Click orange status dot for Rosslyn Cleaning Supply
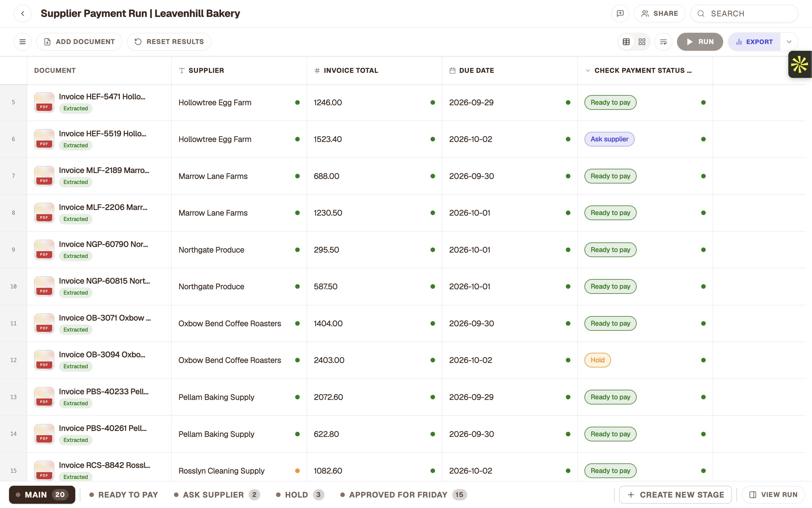Image resolution: width=812 pixels, height=508 pixels. coord(297,471)
